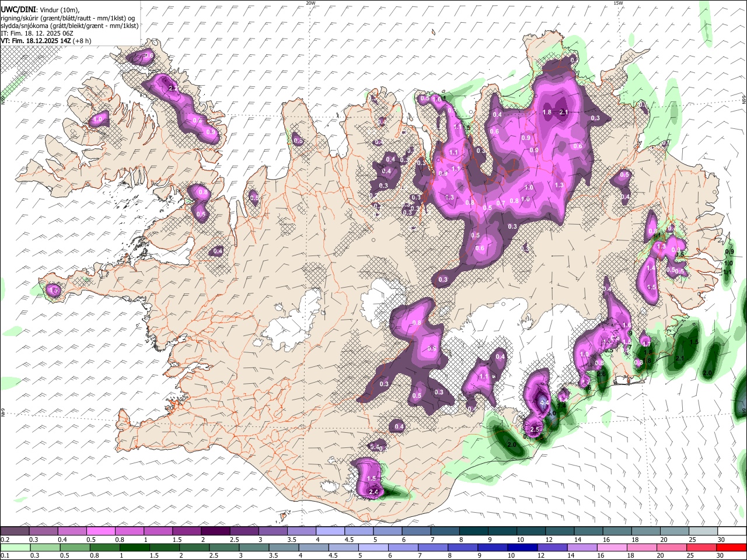Click the '4.4' precipitation value on the map

543,402
